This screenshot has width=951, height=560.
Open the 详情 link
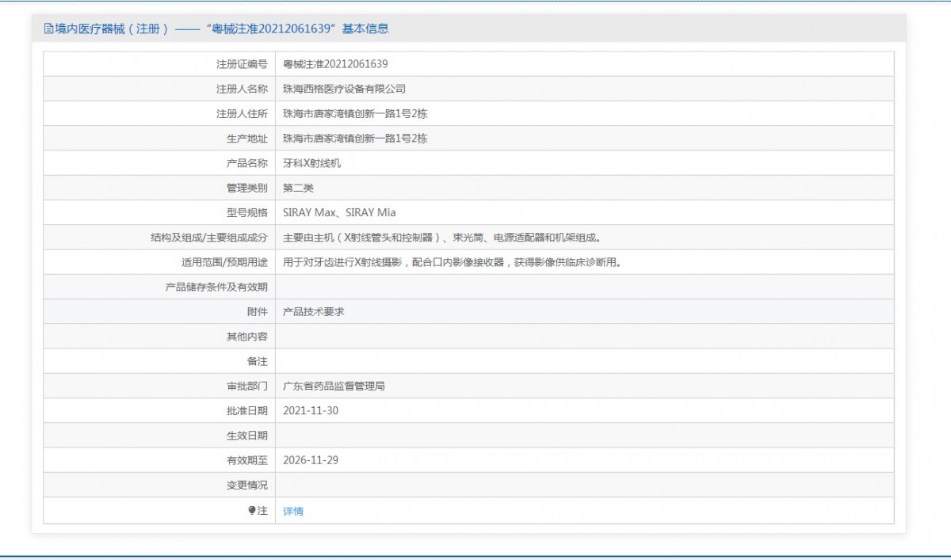292,511
